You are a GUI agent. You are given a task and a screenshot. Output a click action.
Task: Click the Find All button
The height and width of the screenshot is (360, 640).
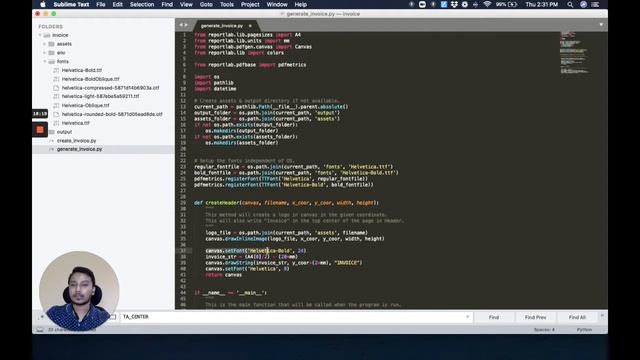[577, 317]
